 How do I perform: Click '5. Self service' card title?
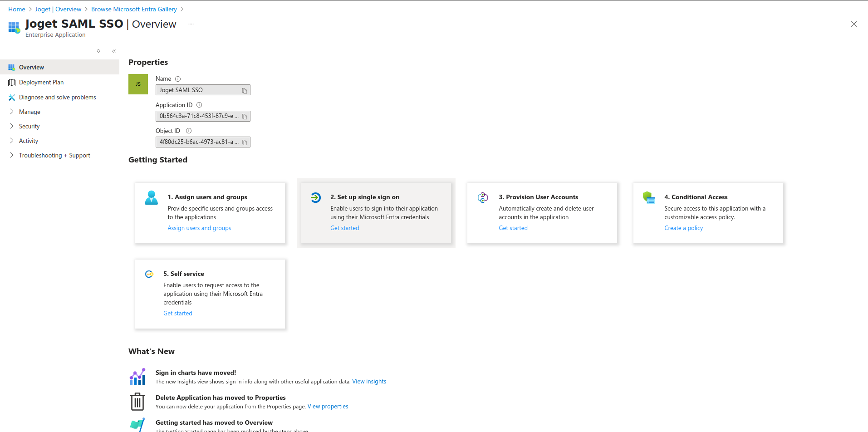pyautogui.click(x=184, y=274)
